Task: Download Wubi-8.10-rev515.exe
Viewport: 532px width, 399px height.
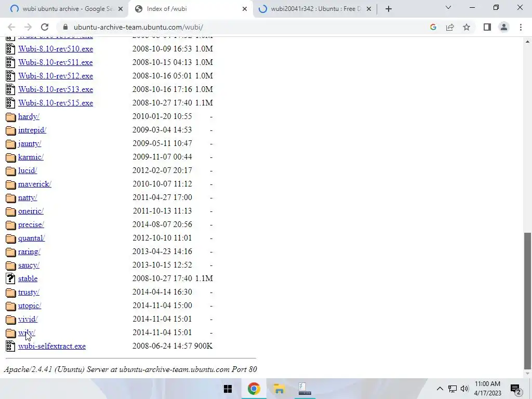Action: pyautogui.click(x=56, y=103)
